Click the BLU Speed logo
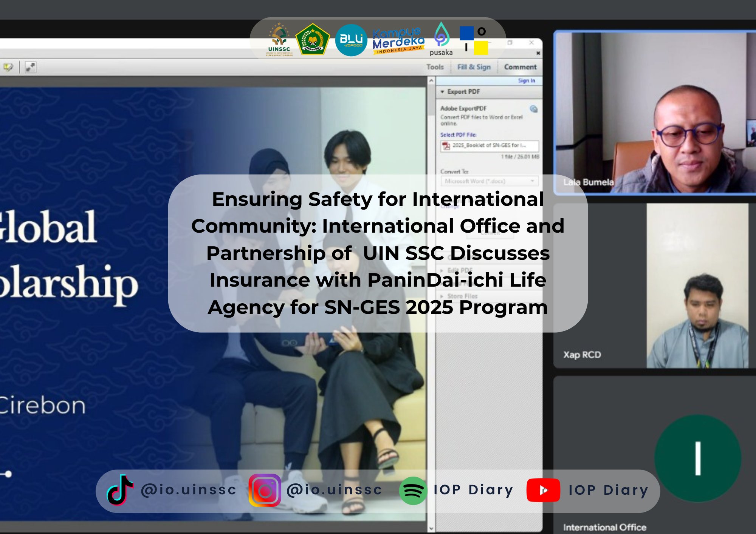The width and height of the screenshot is (756, 534). point(351,40)
